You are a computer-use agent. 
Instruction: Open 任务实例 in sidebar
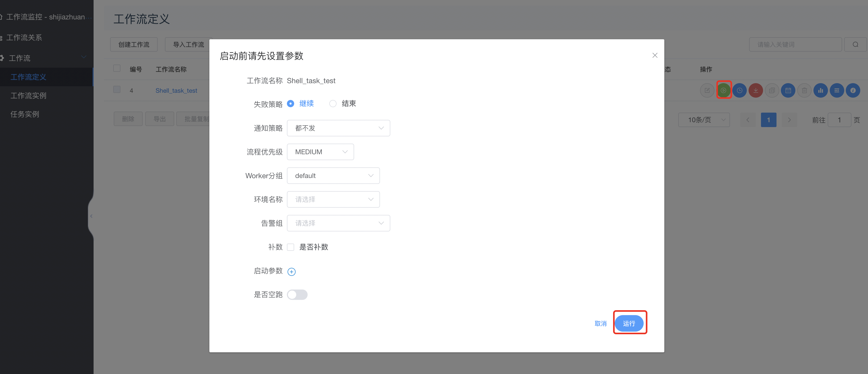(25, 114)
